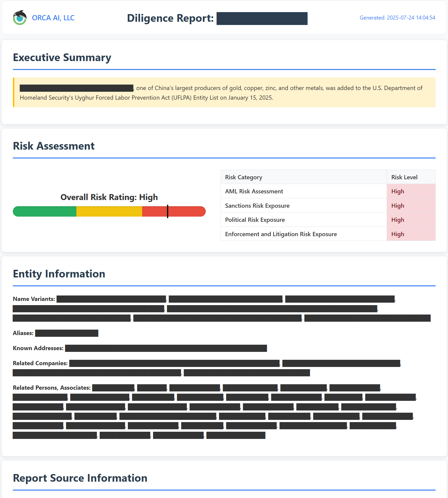Screen dimensions: 448x498
Task: Click the black marker on risk bar
Action: point(168,211)
